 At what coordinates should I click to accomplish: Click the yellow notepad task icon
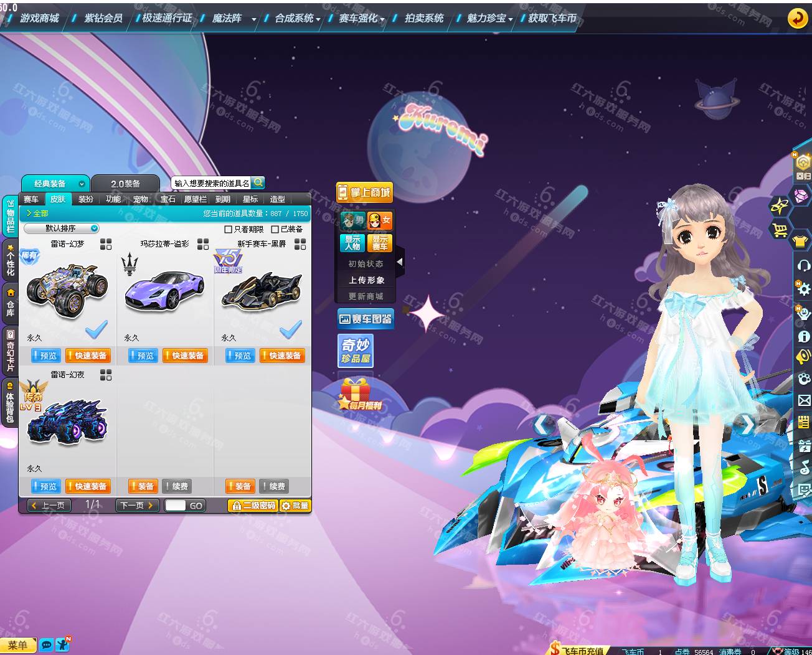[804, 423]
